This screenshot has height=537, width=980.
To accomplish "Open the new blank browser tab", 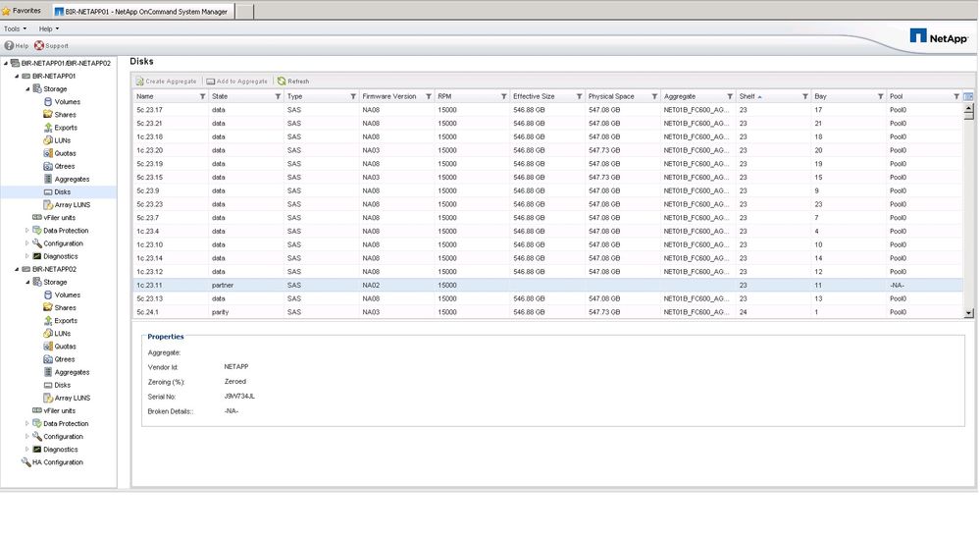I will pos(244,11).
